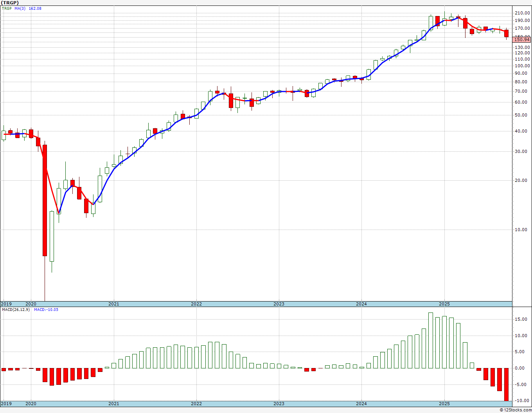This screenshot has width=532, height=413.
Task: Click the 162.08 moving average value
Action: [x=35, y=8]
